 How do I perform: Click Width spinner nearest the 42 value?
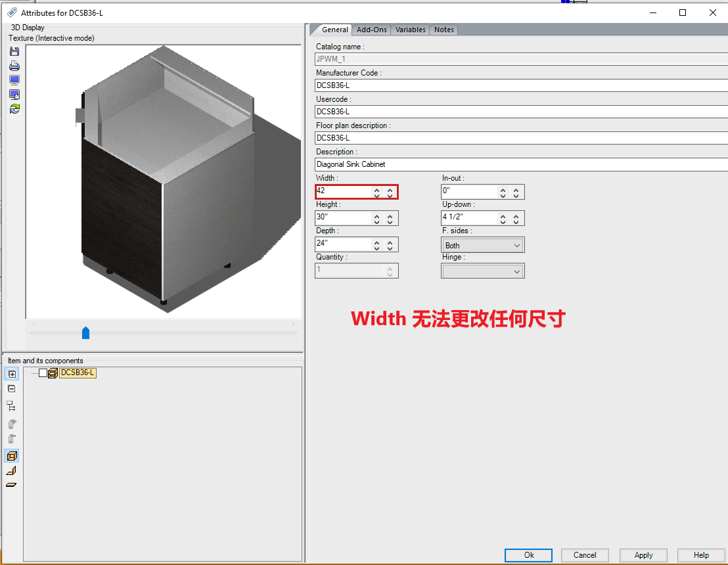377,192
